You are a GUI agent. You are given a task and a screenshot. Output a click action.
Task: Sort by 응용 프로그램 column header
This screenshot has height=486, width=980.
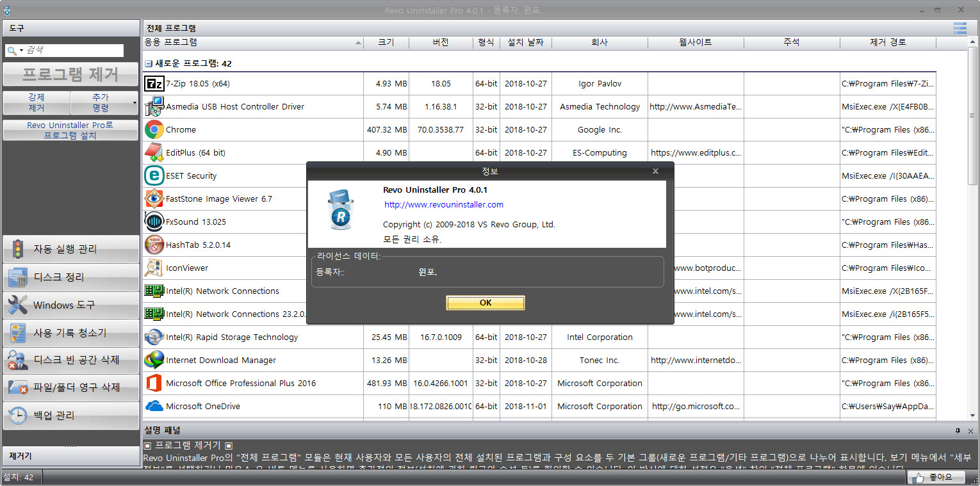pyautogui.click(x=253, y=42)
